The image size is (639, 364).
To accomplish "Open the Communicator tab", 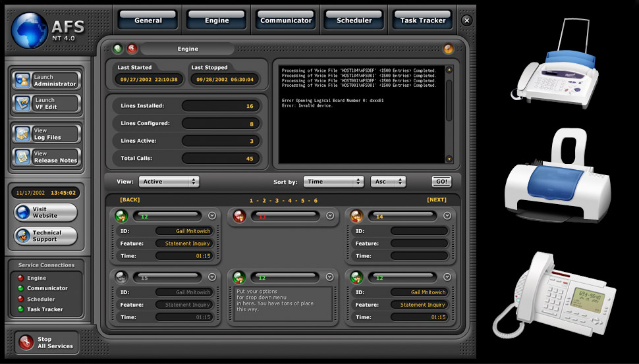I will [x=286, y=20].
